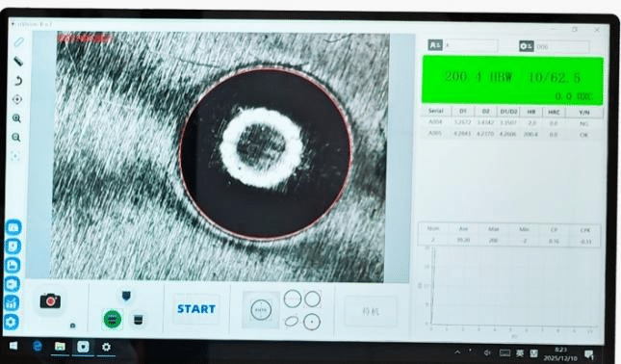Image resolution: width=621 pixels, height=364 pixels.
Task: Open Windows Settings gear in the taskbar
Action: pos(106,347)
